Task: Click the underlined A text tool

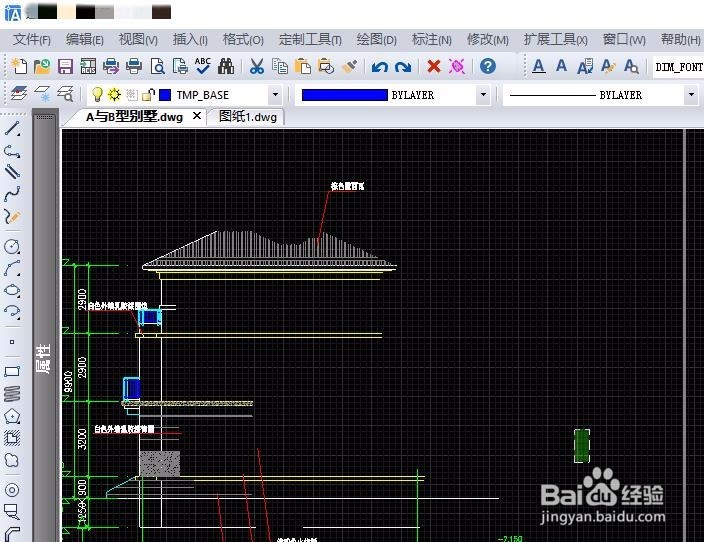Action: [x=538, y=66]
